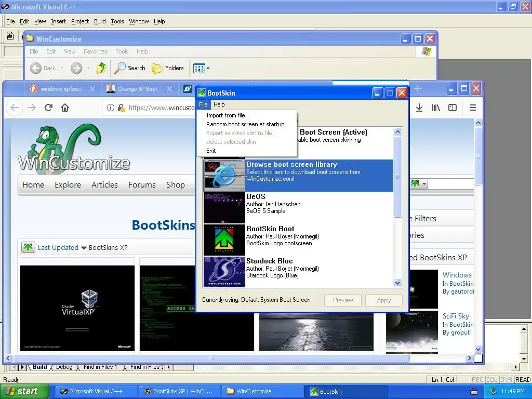Open Explorer Views dropdown

[x=201, y=68]
